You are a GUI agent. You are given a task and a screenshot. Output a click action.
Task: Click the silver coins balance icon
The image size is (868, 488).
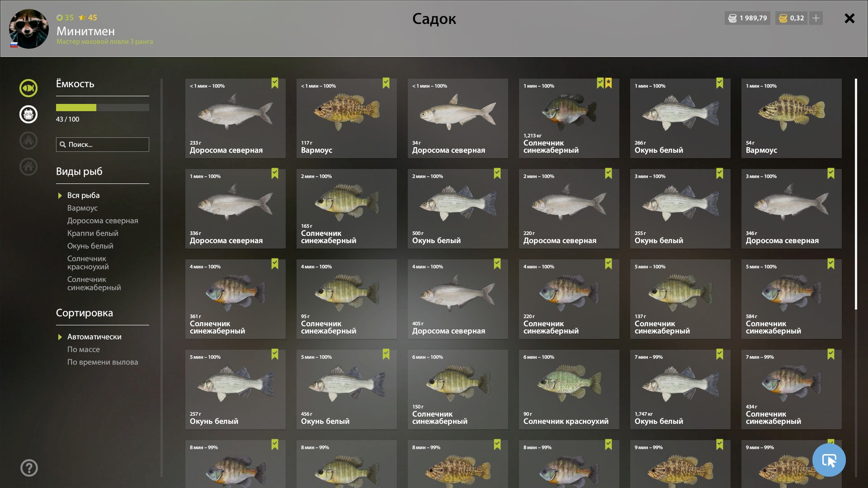coord(732,18)
